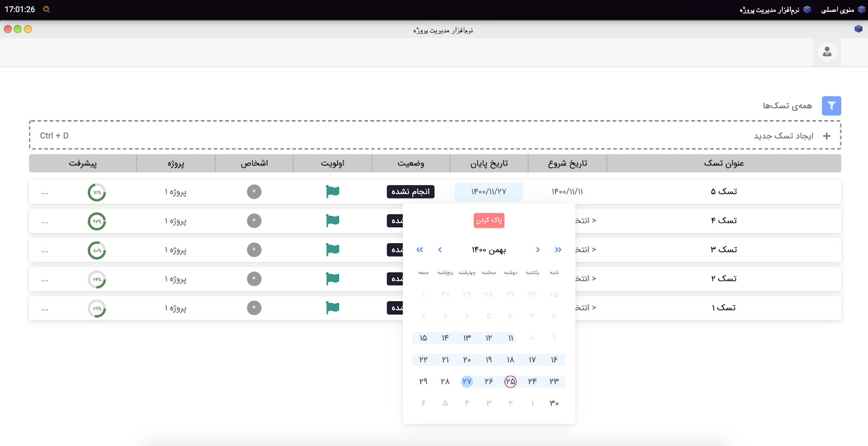Screen dimensions: 868x446
Task: Open the three-dot menu for تسک ۳
Action: [x=44, y=251]
